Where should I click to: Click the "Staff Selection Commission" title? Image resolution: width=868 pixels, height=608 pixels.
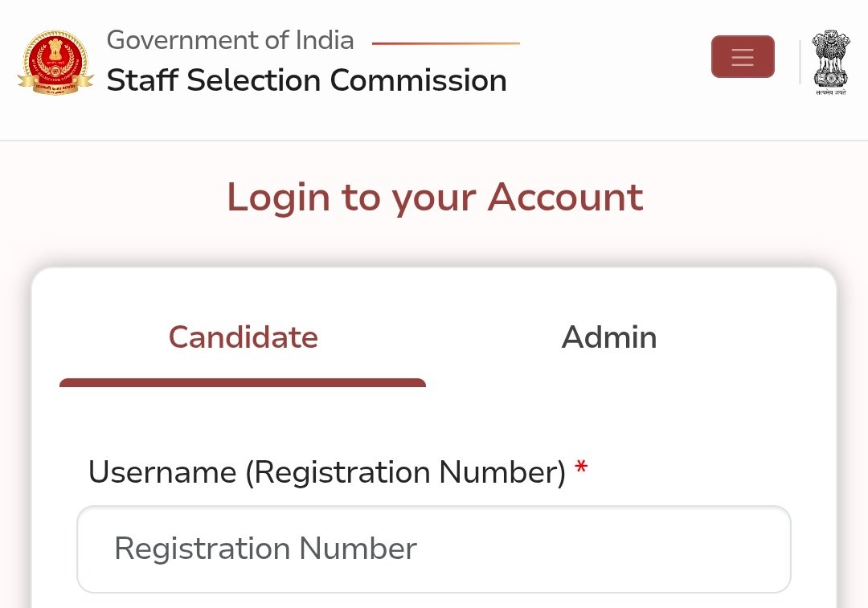pos(306,80)
